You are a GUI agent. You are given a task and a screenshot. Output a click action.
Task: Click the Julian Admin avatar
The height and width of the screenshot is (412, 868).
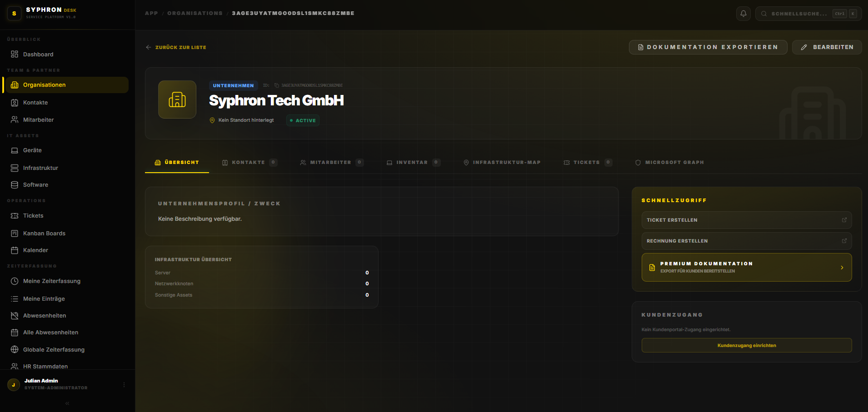(x=14, y=385)
